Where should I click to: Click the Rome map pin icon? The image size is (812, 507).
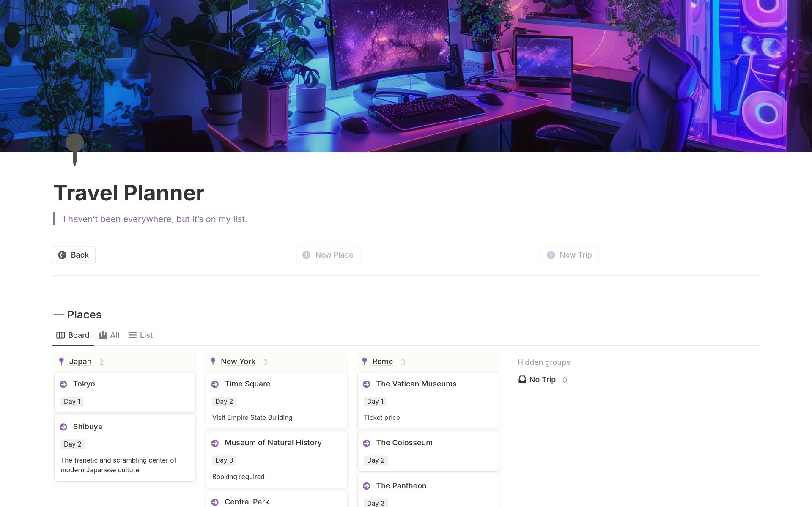tap(365, 361)
